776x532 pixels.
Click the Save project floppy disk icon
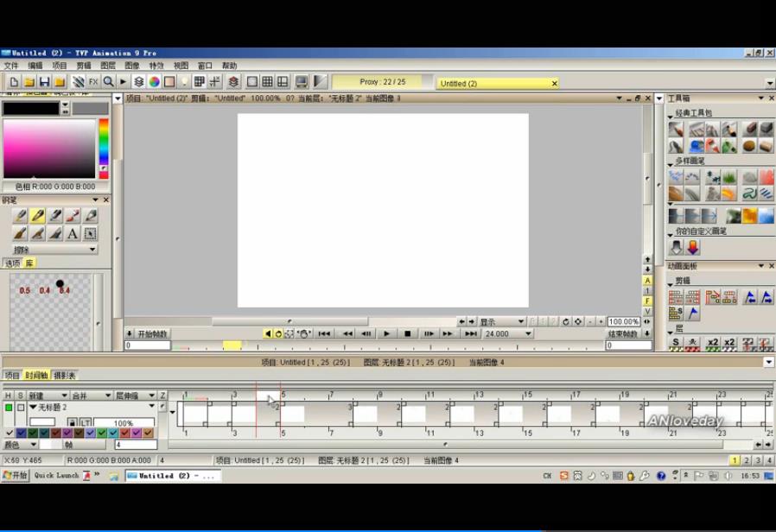pyautogui.click(x=44, y=82)
